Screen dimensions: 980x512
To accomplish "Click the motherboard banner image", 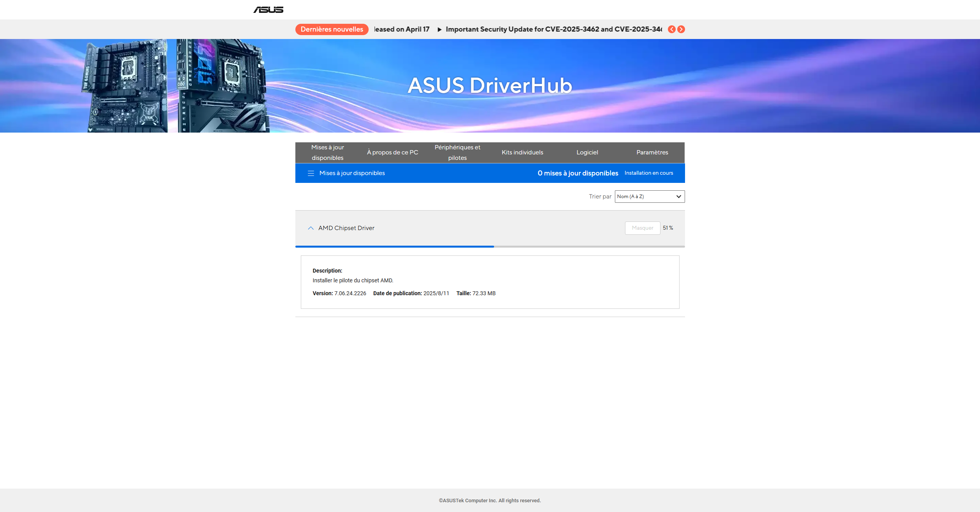I will click(175, 86).
